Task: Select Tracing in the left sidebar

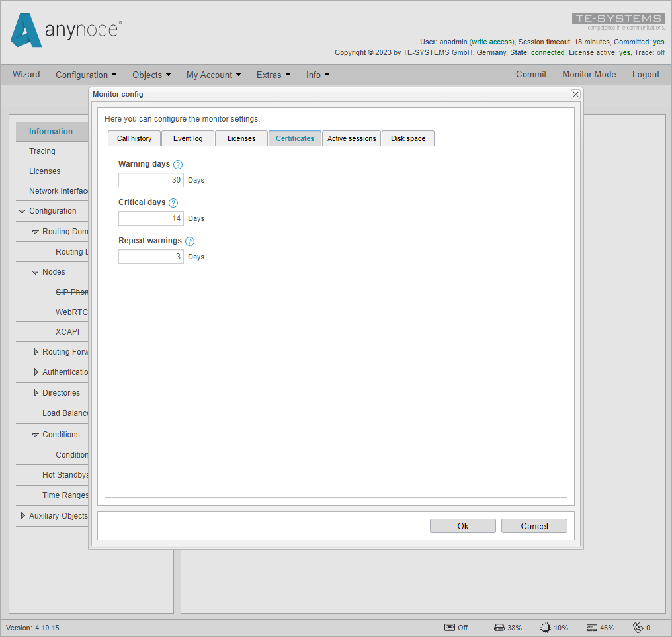Action: pyautogui.click(x=42, y=151)
